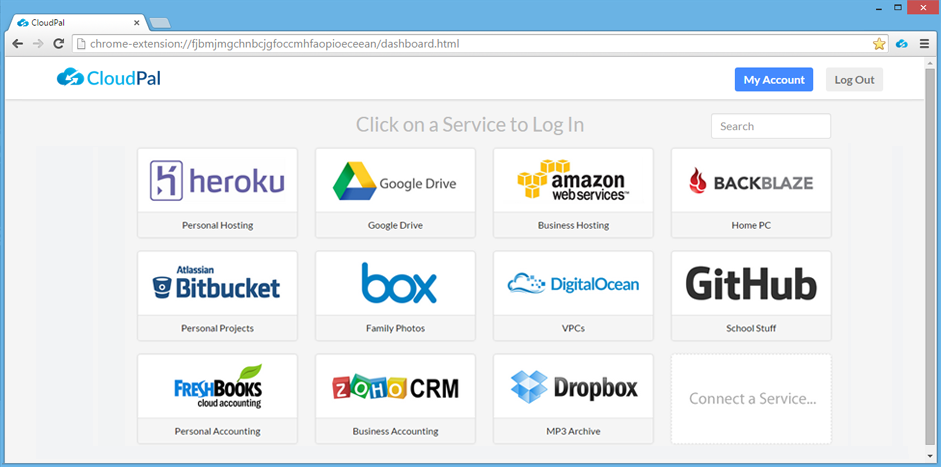Click the Business Hosting label
Image resolution: width=941 pixels, height=467 pixels.
(573, 225)
